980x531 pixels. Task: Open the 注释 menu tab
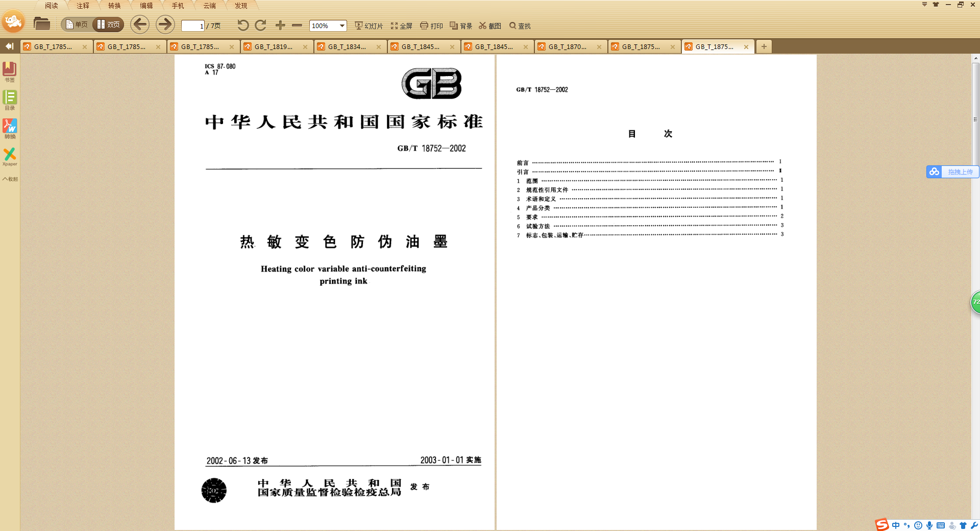(x=83, y=6)
